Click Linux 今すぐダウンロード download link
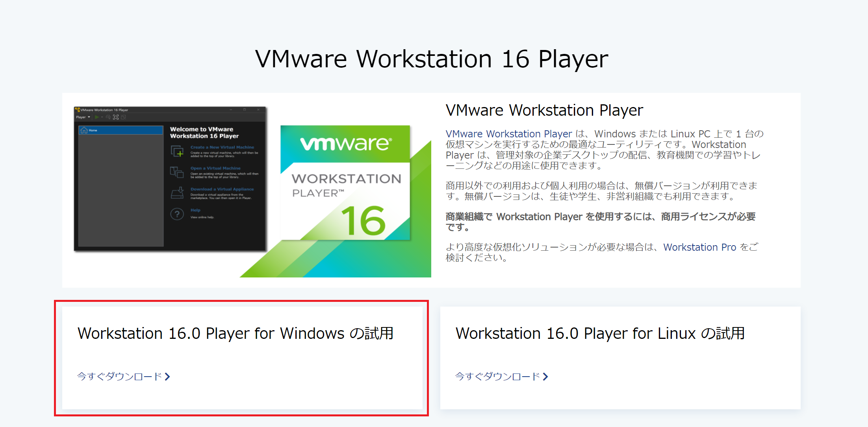The width and height of the screenshot is (868, 427). point(497,377)
